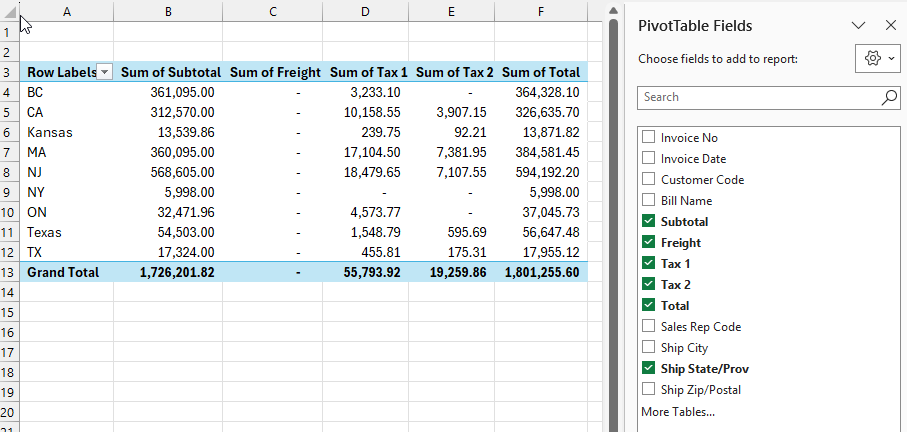Check the Ship City field
Image resolution: width=907 pixels, height=432 pixels.
(648, 347)
